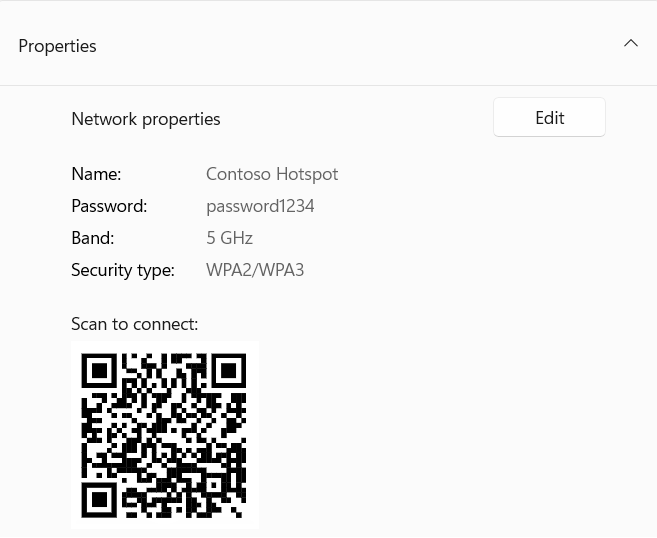Image resolution: width=657 pixels, height=538 pixels.
Task: Click the Properties header title
Action: pos(57,46)
